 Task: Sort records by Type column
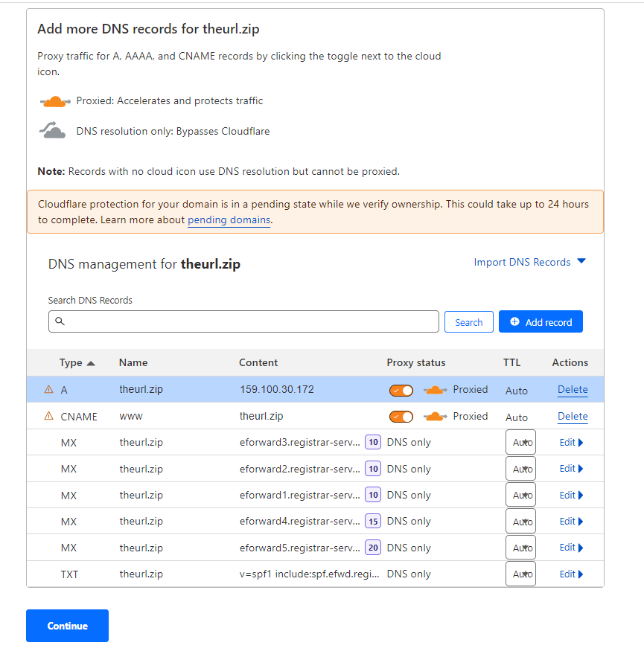click(x=77, y=363)
